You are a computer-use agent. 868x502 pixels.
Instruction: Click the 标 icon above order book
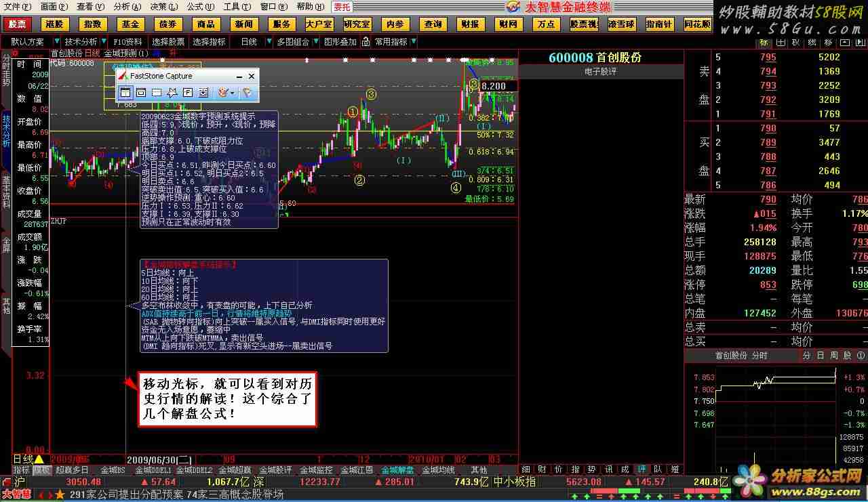[764, 43]
